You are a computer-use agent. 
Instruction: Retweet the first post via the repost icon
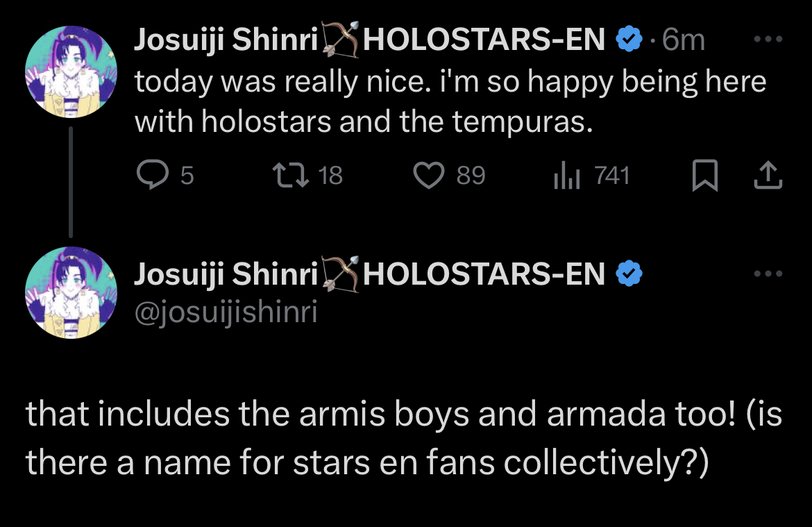click(x=291, y=175)
